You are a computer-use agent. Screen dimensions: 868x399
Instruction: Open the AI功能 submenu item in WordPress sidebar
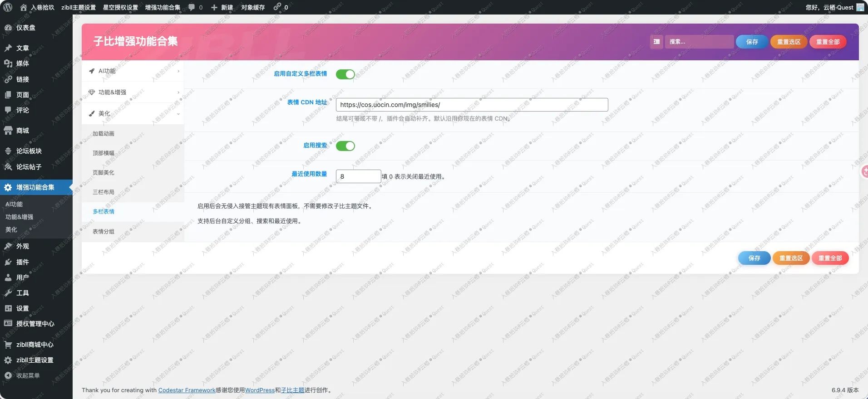tap(14, 204)
